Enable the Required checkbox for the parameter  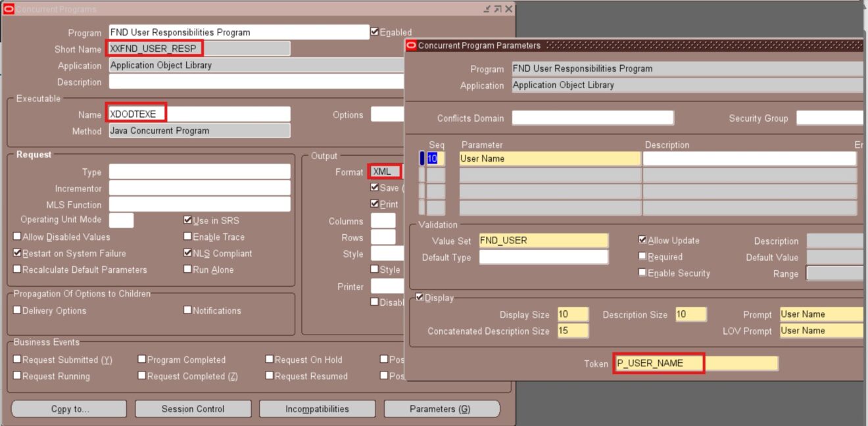point(642,256)
